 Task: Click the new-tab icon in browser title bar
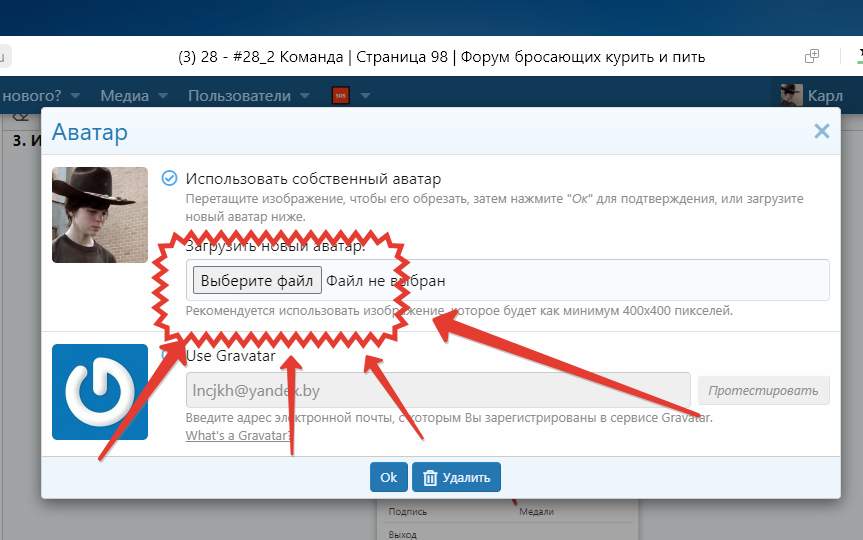pos(812,56)
